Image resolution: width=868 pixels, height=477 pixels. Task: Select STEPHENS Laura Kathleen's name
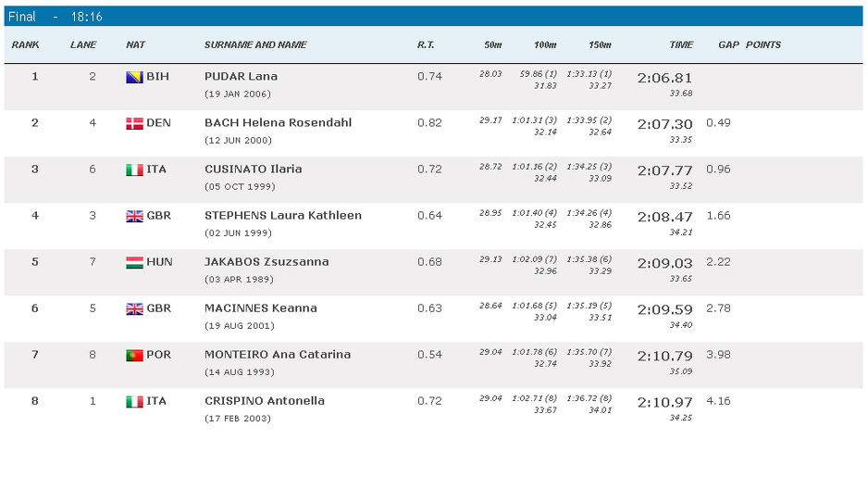282,216
